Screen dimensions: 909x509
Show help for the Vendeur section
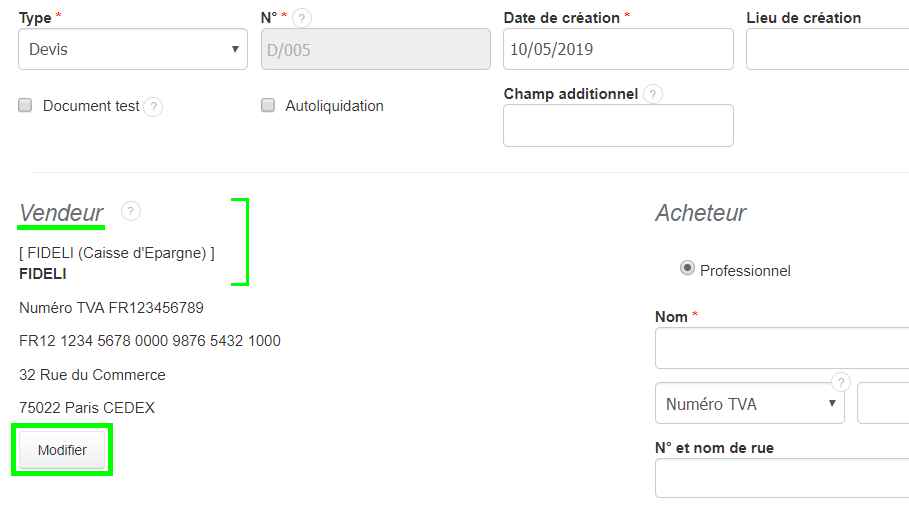click(x=131, y=211)
